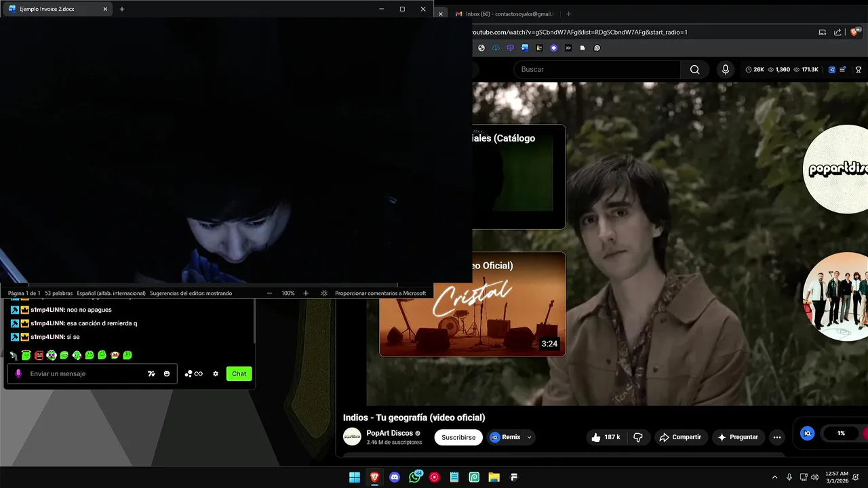Screen dimensions: 868x488
Task: Click the browser address bar URL
Action: pos(580,32)
